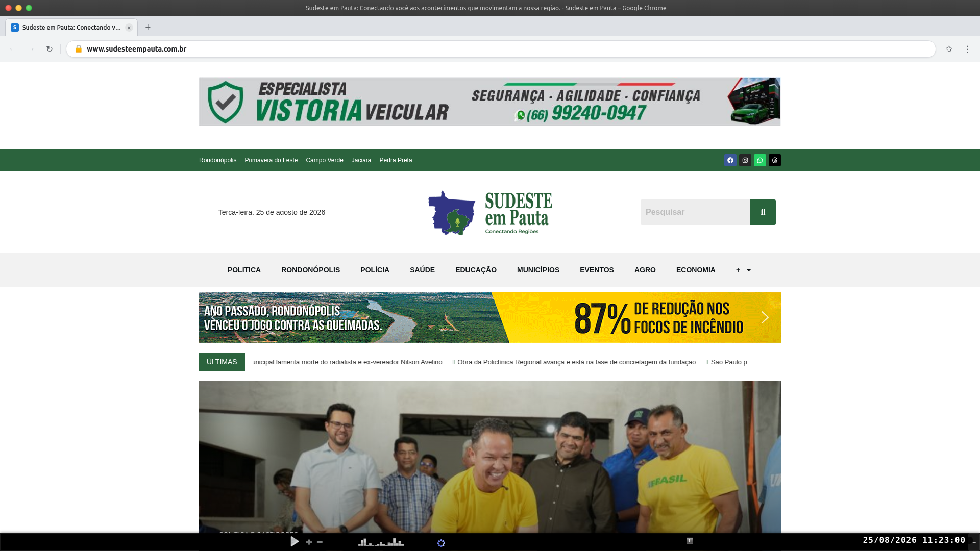Click the green search magnifier button
The image size is (980, 551).
tap(763, 212)
